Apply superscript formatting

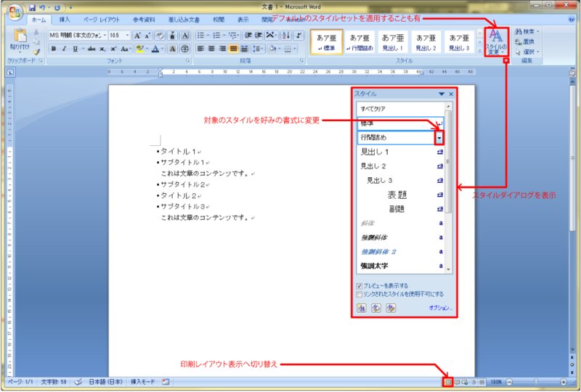113,49
